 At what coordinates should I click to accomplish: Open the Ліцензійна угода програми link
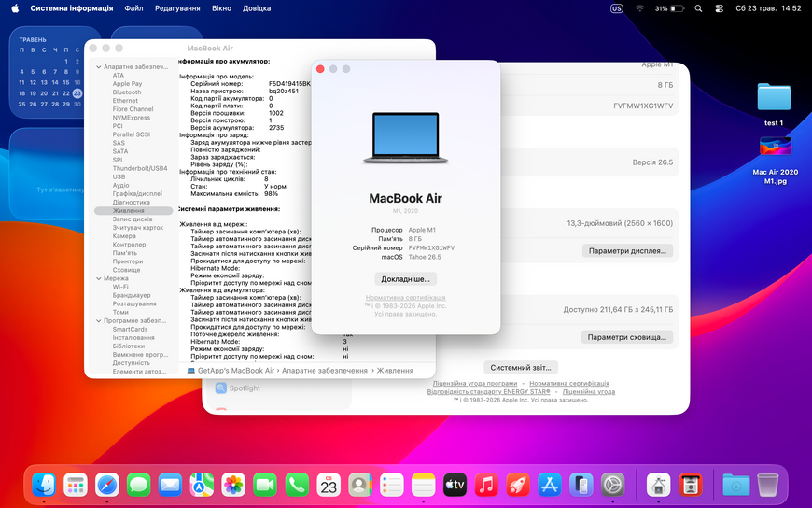click(x=475, y=383)
